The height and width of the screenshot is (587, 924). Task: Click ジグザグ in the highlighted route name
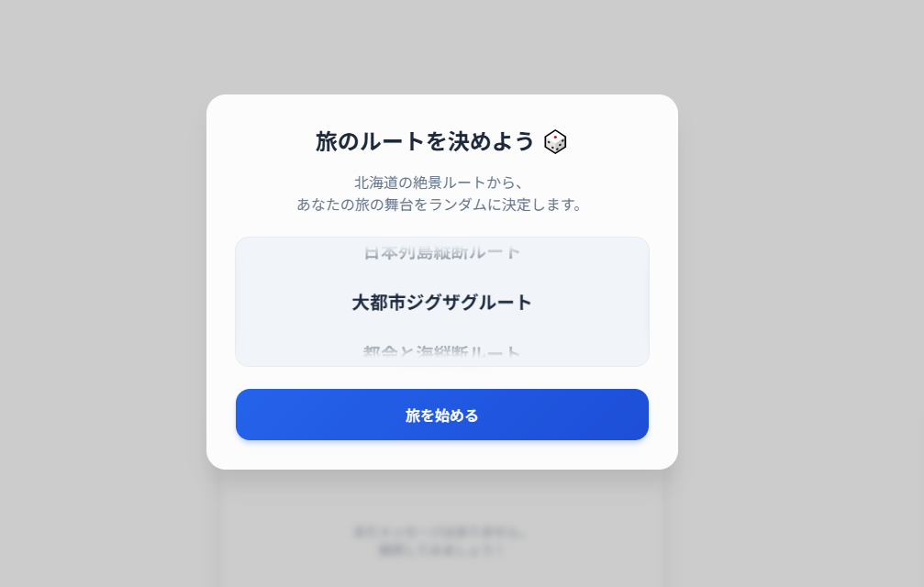(x=441, y=303)
